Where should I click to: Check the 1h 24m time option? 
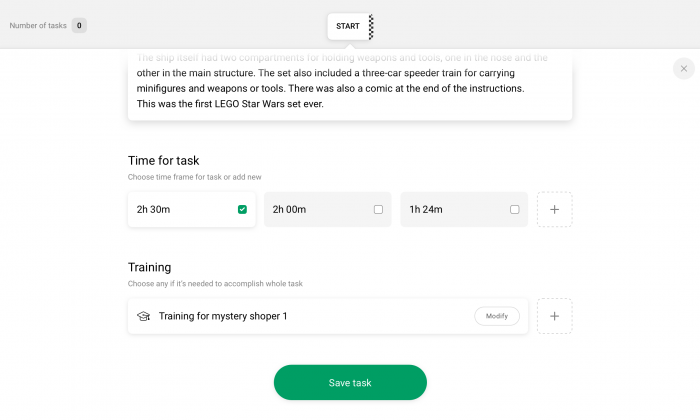[514, 209]
